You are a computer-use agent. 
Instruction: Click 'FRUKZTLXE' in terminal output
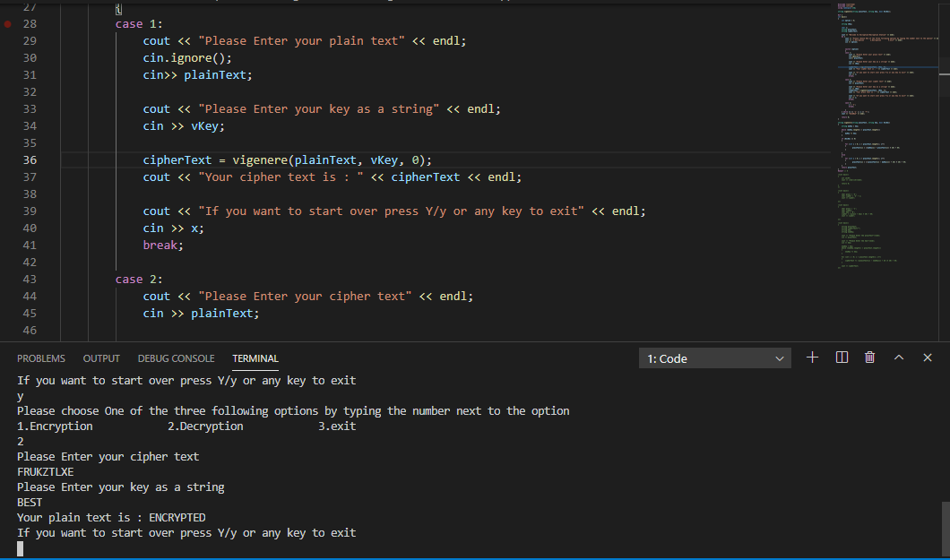(x=46, y=471)
